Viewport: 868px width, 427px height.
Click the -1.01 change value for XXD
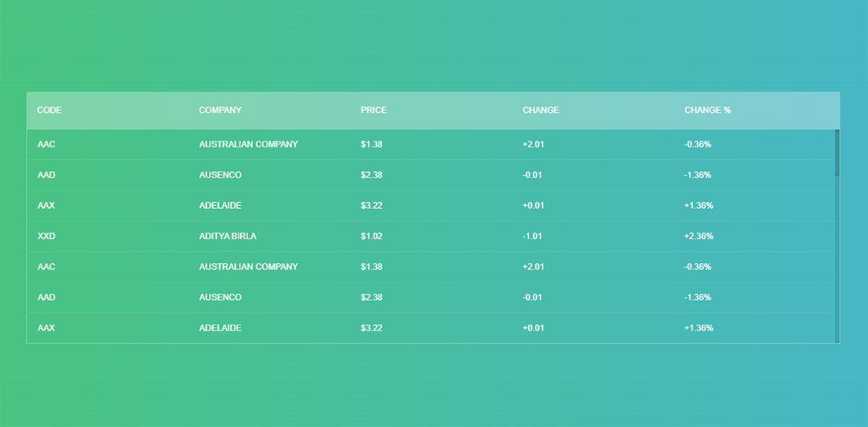532,236
